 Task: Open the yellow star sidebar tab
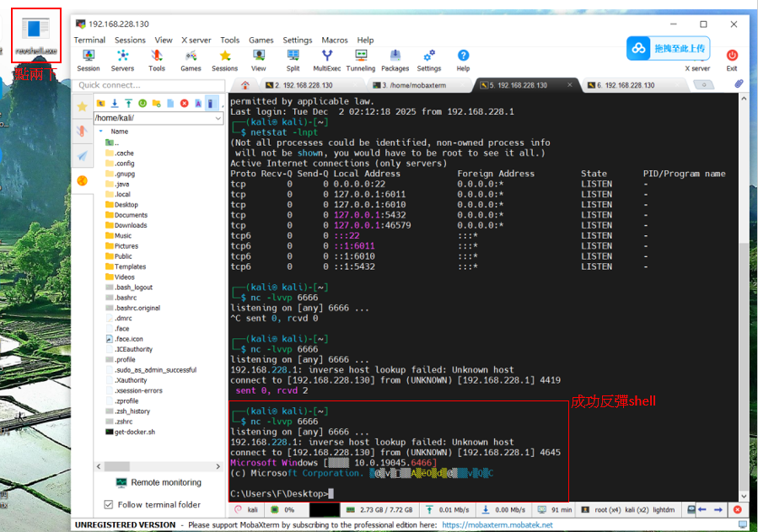[82, 107]
